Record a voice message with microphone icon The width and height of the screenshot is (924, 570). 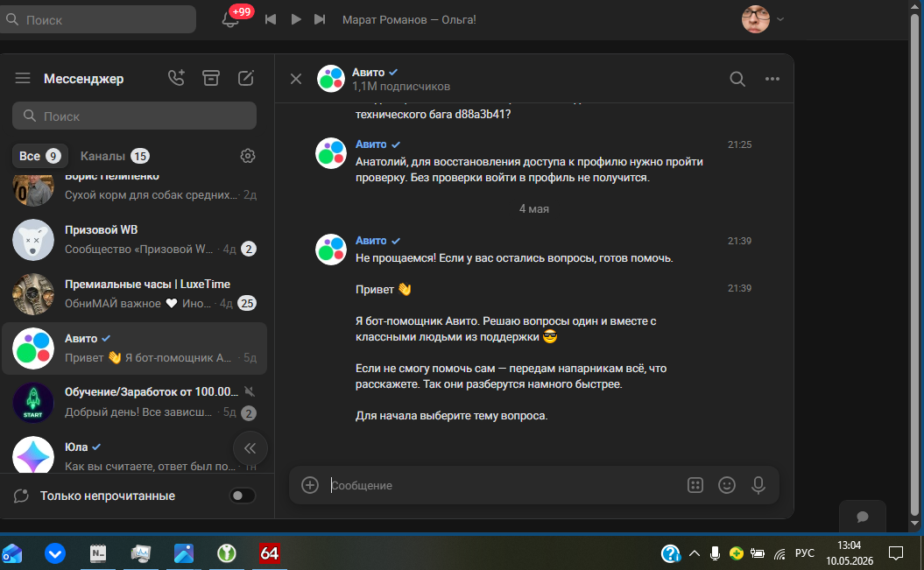(758, 485)
